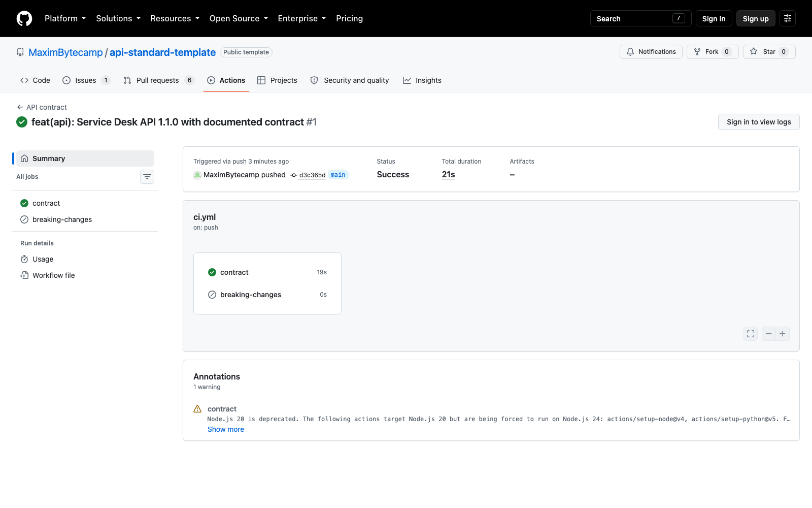Focus the Search field
812x508 pixels.
click(x=640, y=18)
